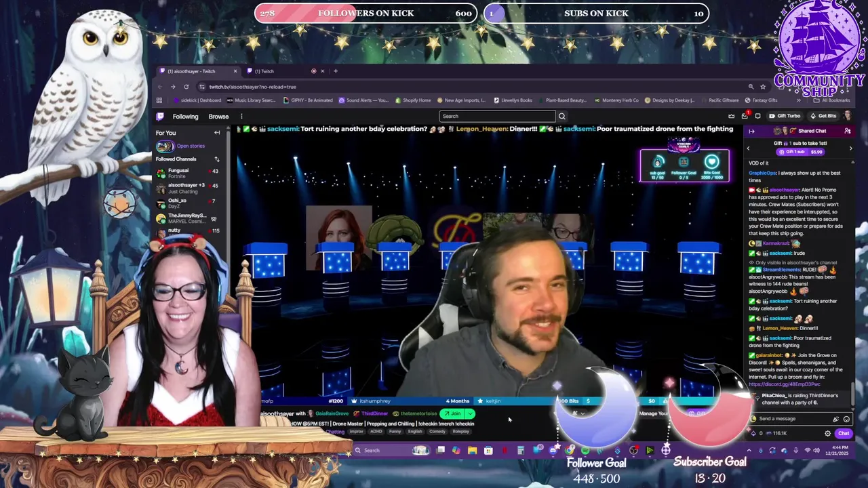
Task: Click the browser zoom magnifier icon
Action: 751,87
